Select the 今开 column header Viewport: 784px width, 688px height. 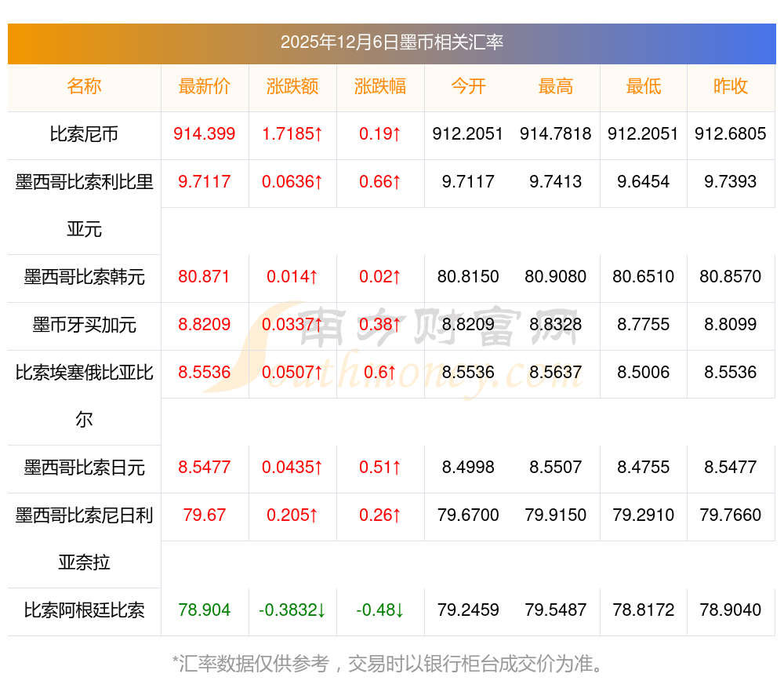[468, 87]
